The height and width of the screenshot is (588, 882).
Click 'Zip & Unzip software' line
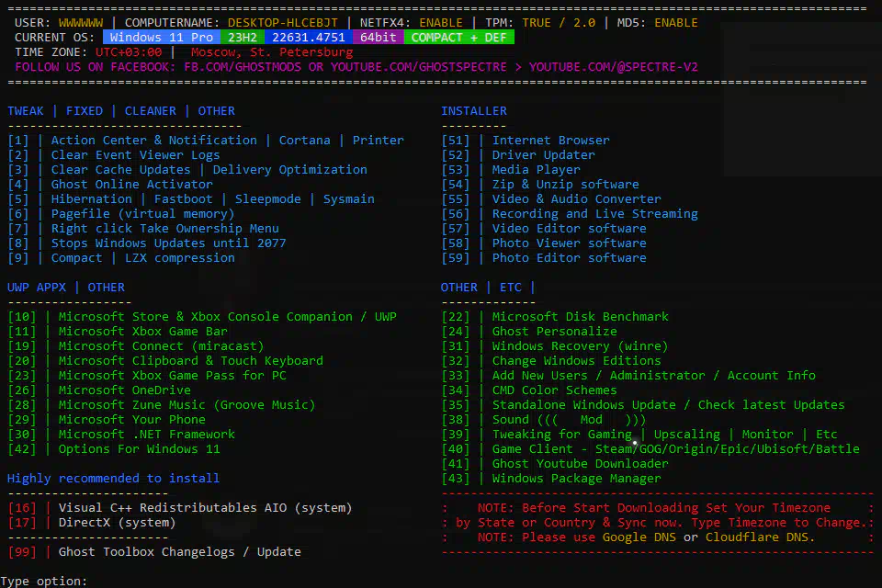coord(540,184)
